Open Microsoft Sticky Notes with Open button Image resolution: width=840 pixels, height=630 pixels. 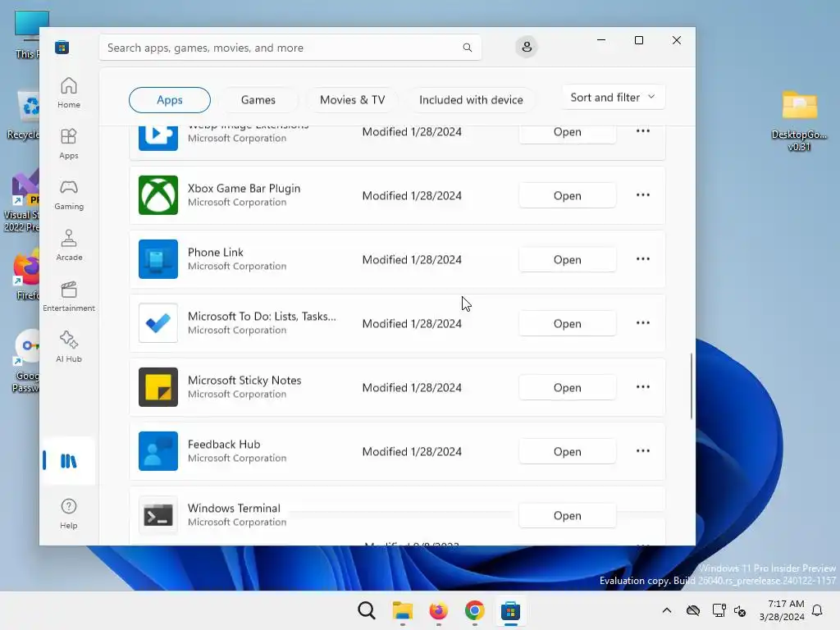568,387
